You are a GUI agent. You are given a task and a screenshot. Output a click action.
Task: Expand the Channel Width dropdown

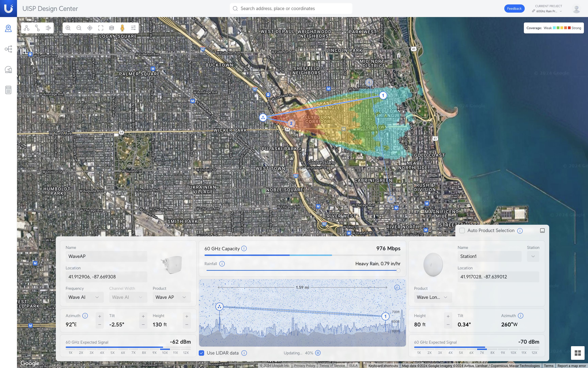[x=128, y=297]
